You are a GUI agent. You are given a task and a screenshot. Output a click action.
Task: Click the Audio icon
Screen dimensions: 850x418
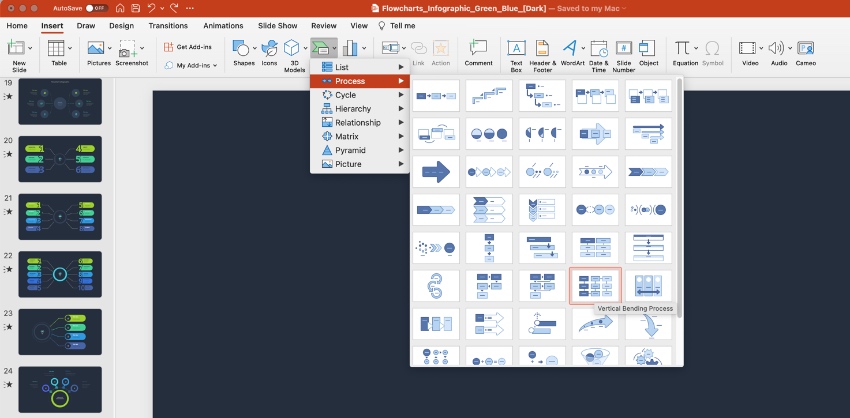click(x=776, y=48)
